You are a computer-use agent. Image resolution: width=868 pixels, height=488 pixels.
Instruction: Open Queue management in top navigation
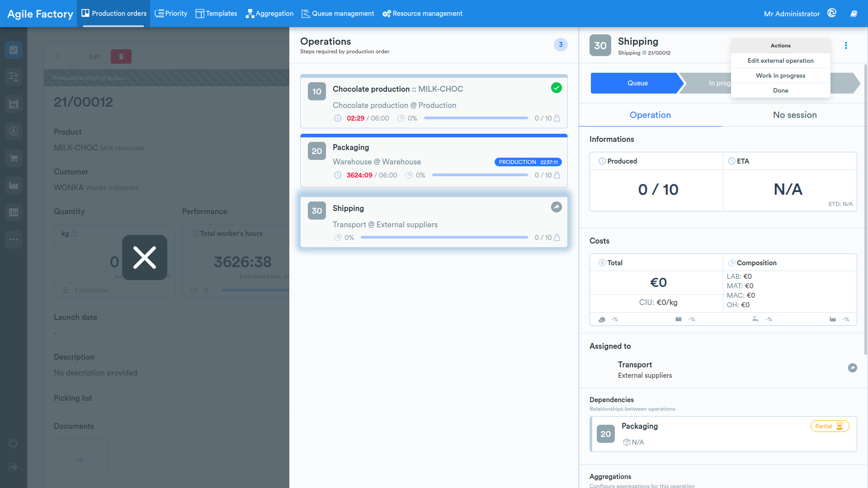click(x=338, y=14)
